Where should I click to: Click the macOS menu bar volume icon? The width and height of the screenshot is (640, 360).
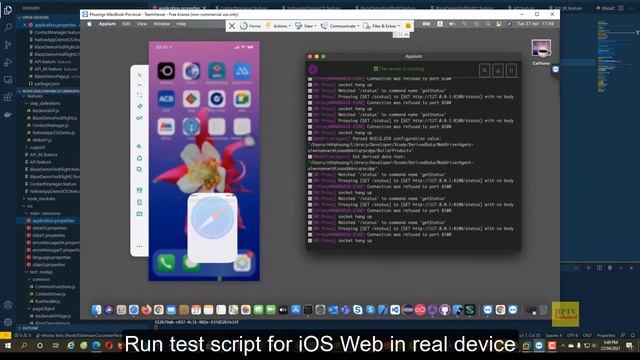pos(452,24)
